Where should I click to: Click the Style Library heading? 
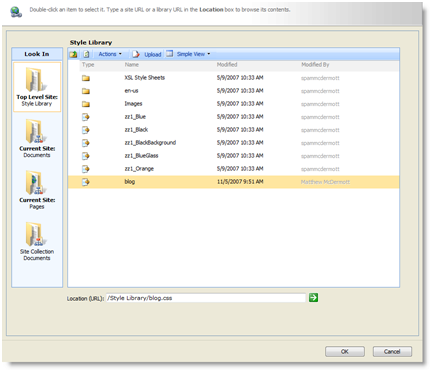[x=91, y=42]
